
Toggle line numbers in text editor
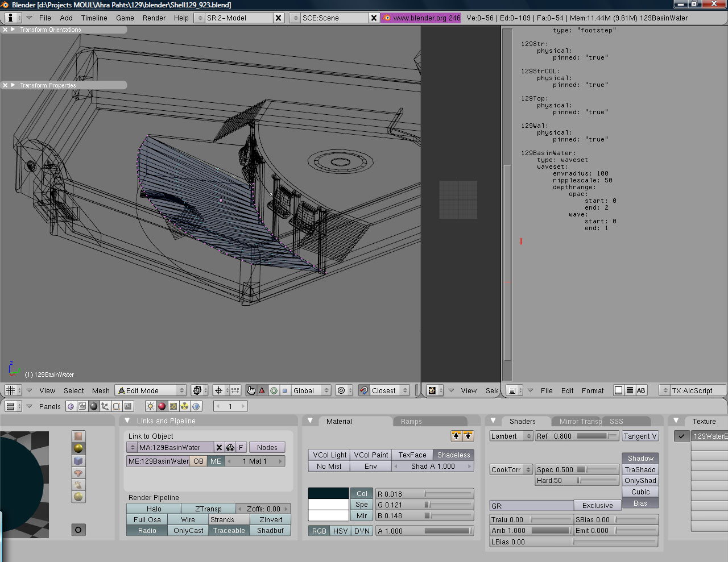click(630, 390)
